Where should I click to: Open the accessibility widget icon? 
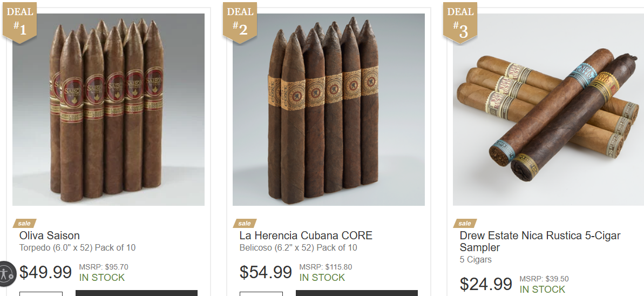click(6, 273)
